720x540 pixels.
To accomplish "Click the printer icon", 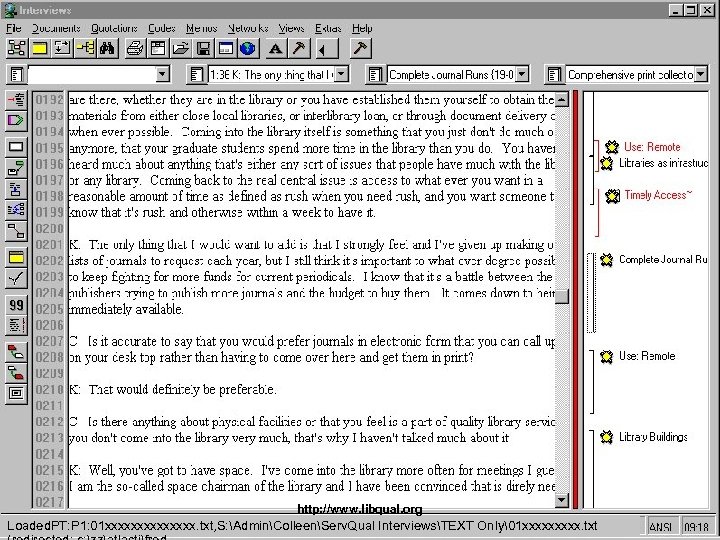I will coord(135,48).
